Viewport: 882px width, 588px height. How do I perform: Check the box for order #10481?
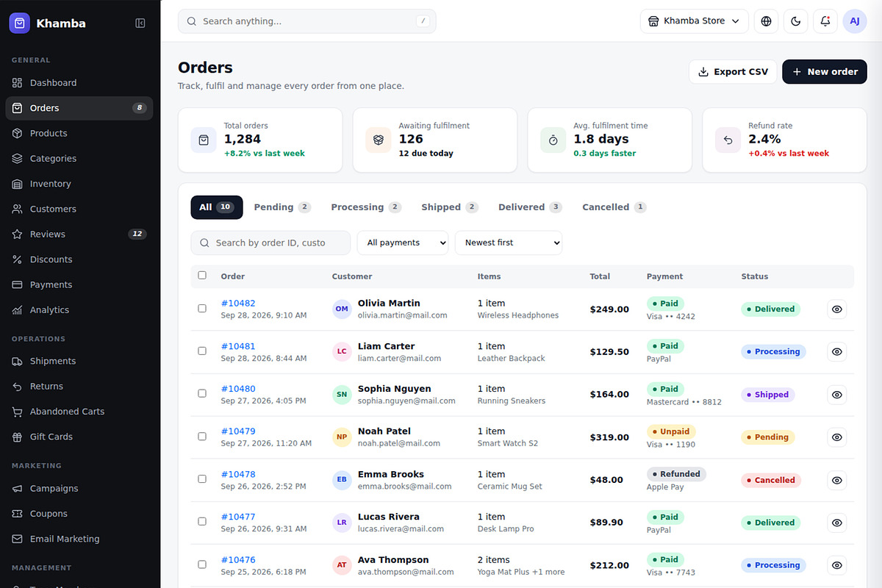[x=202, y=351]
